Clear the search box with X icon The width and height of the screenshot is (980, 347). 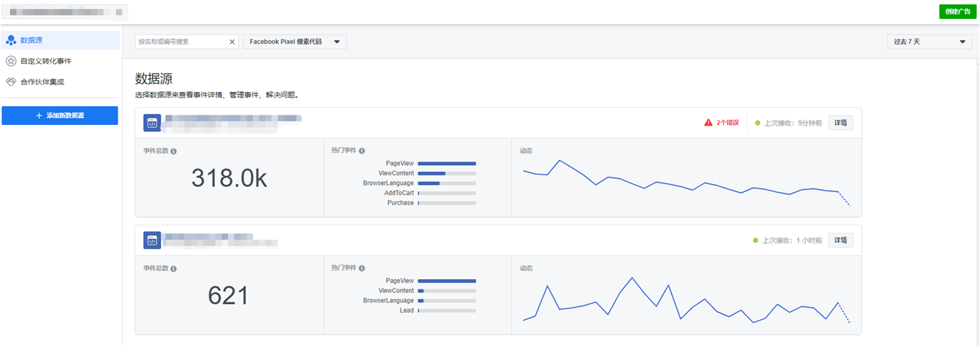pos(232,42)
